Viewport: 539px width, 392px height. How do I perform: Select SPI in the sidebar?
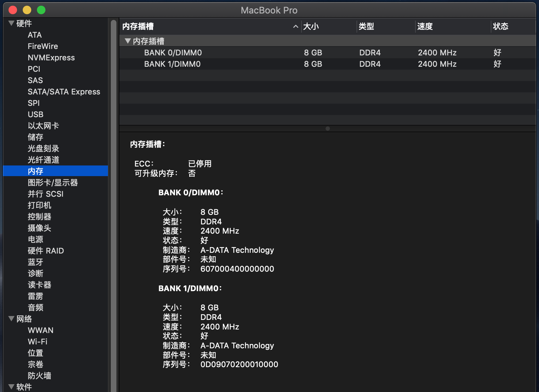[34, 103]
